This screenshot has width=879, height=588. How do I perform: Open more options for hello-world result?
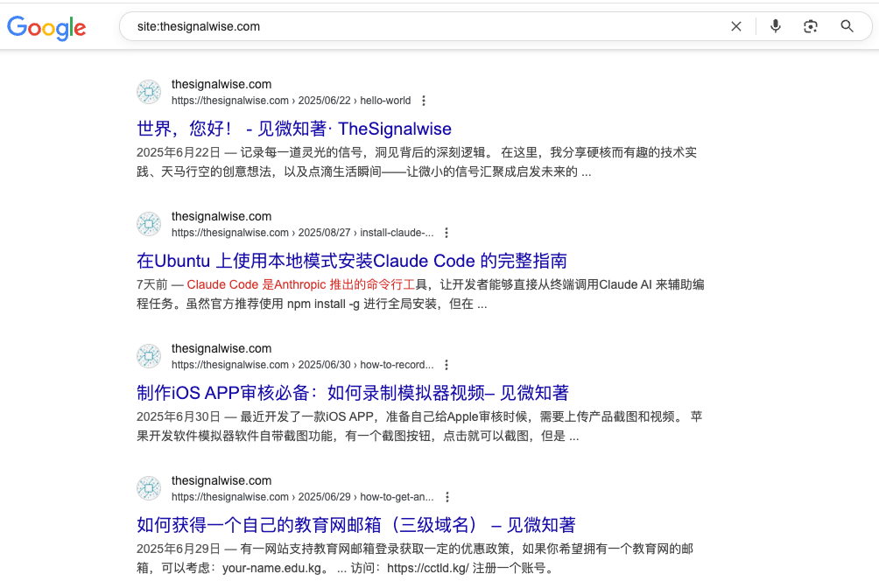pos(424,101)
